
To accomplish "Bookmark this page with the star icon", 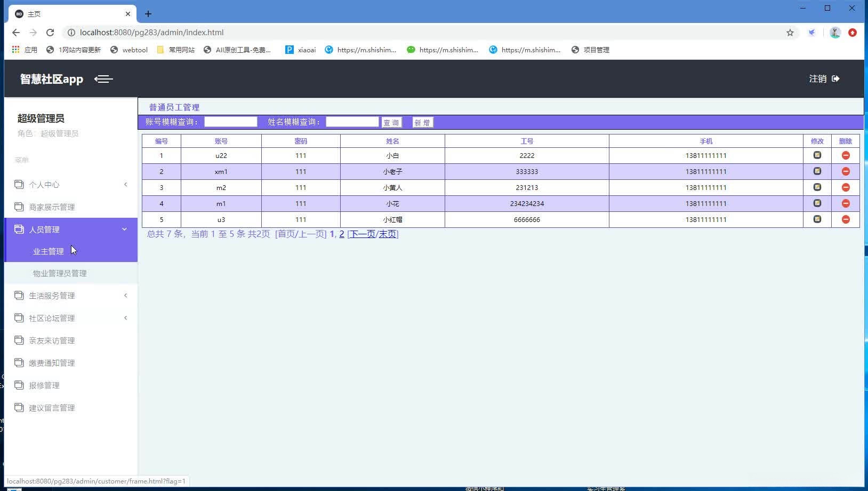I will click(x=790, y=33).
